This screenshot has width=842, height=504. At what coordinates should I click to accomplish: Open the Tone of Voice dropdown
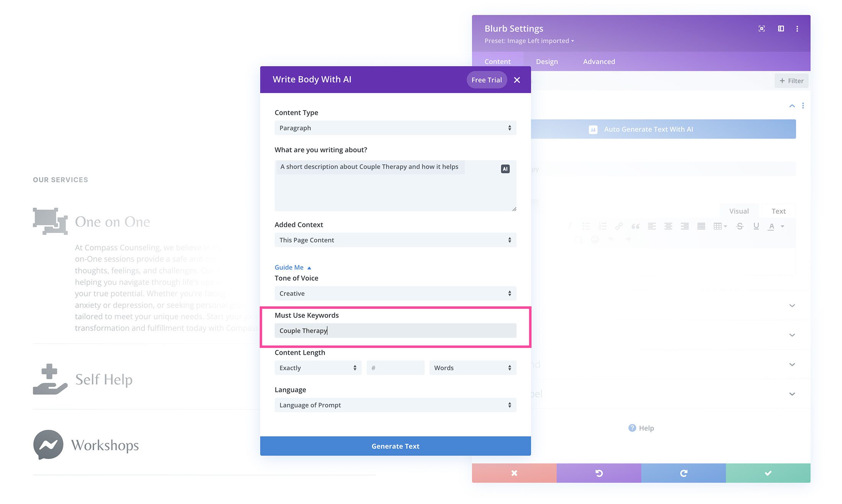click(395, 293)
